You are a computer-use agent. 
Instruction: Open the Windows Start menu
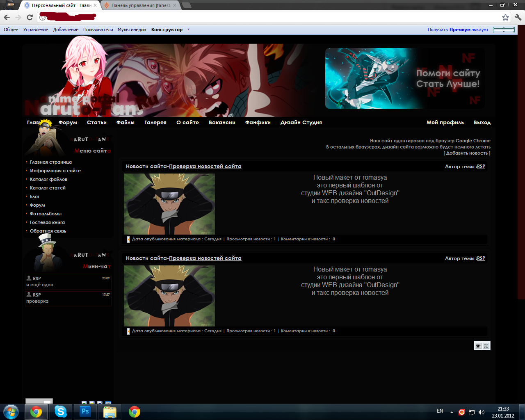11,411
